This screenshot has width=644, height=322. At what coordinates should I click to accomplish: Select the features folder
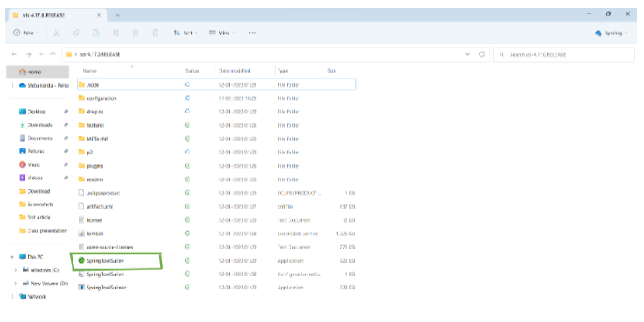click(x=216, y=125)
